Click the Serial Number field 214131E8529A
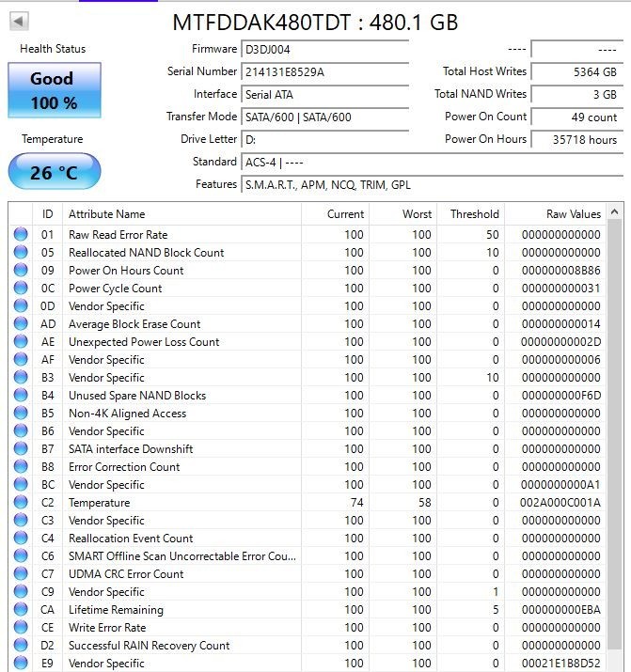631x672 pixels. pos(325,72)
